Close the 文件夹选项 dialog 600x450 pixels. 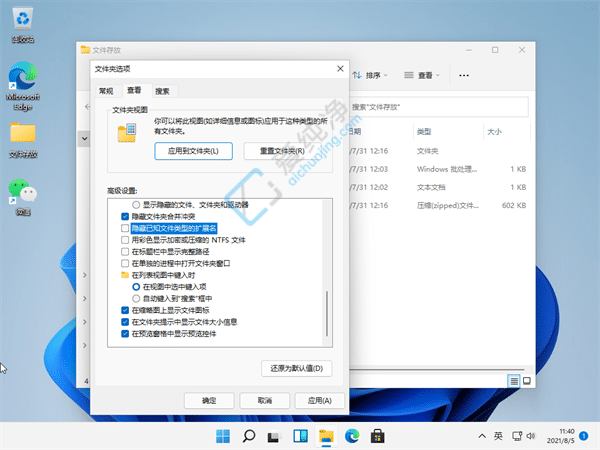pyautogui.click(x=340, y=68)
